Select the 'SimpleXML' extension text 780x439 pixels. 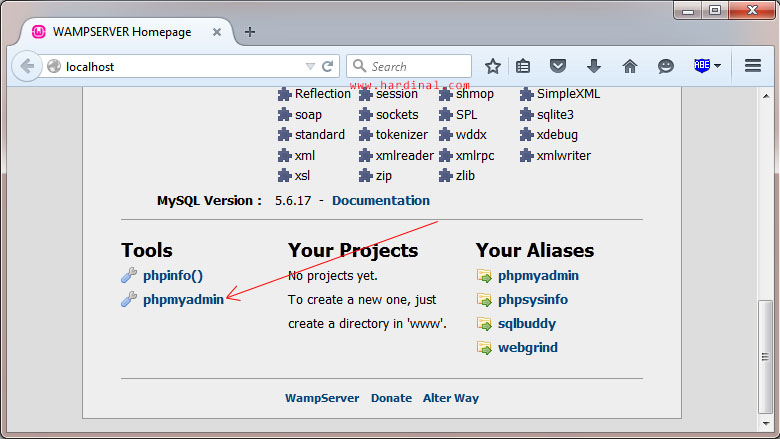[x=568, y=94]
